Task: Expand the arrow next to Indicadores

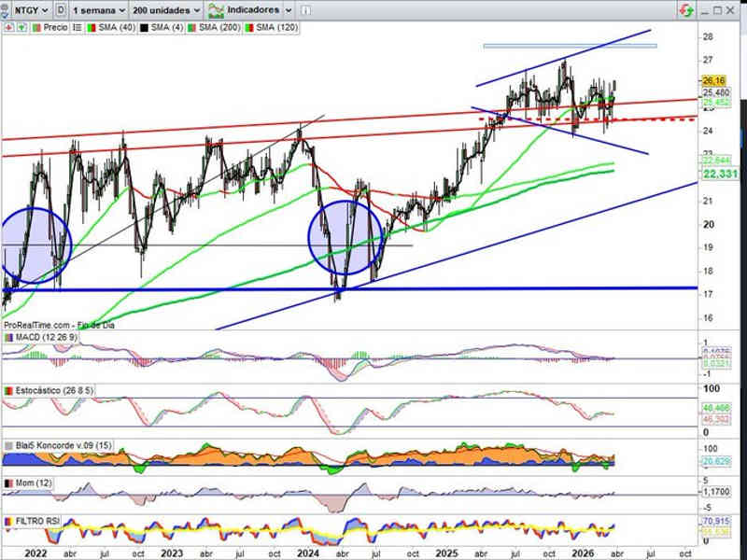Action: pyautogui.click(x=287, y=10)
